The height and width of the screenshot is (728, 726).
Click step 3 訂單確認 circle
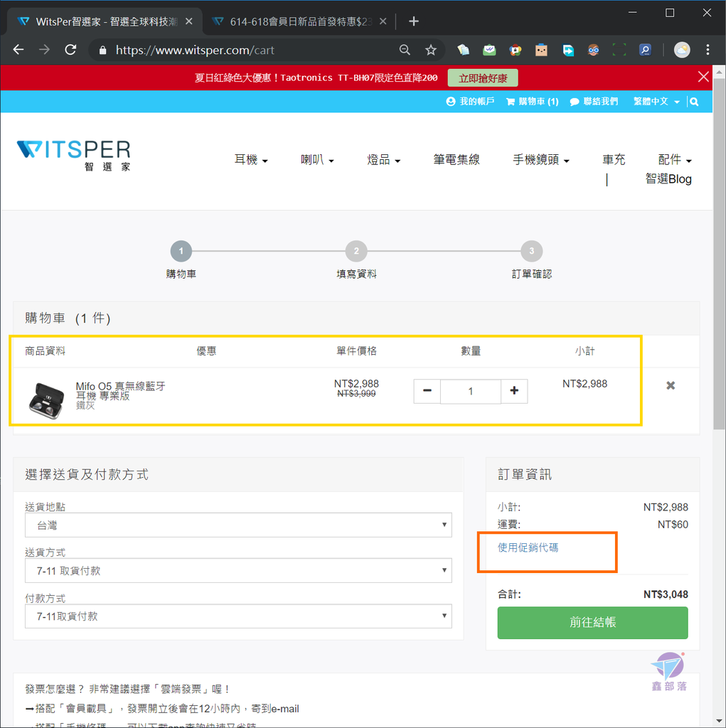[x=532, y=251]
